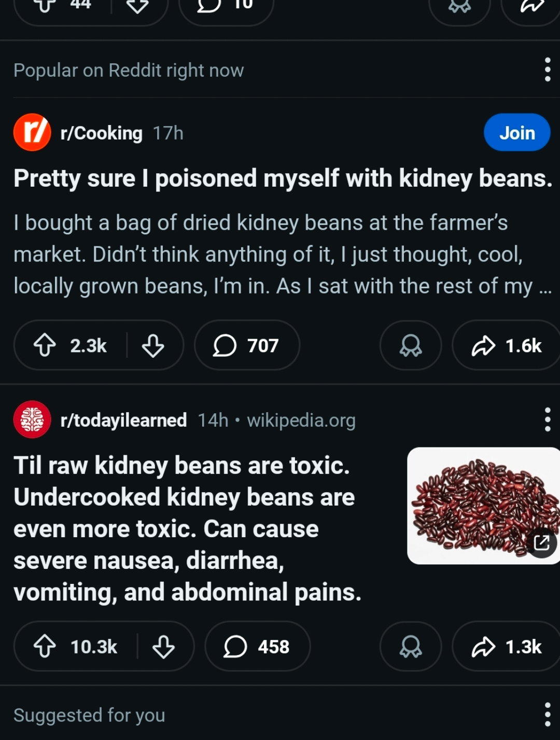Open the 458 comments on TIL post

pos(257,647)
